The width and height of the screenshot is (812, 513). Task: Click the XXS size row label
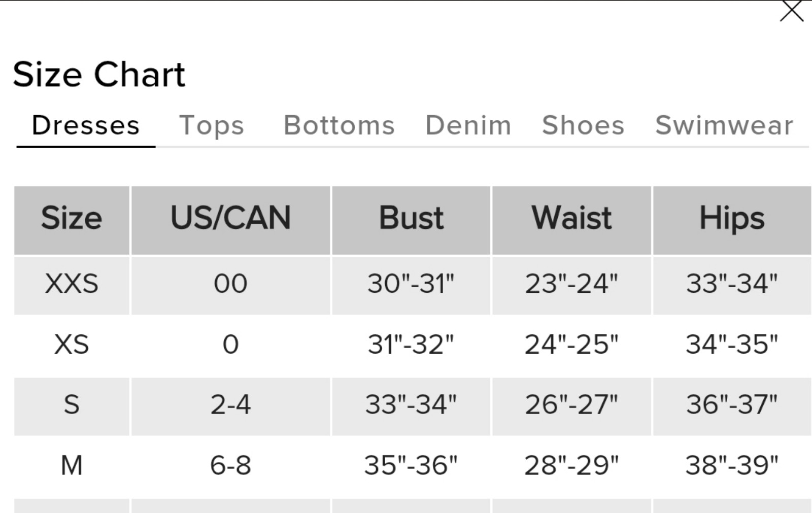(x=72, y=284)
